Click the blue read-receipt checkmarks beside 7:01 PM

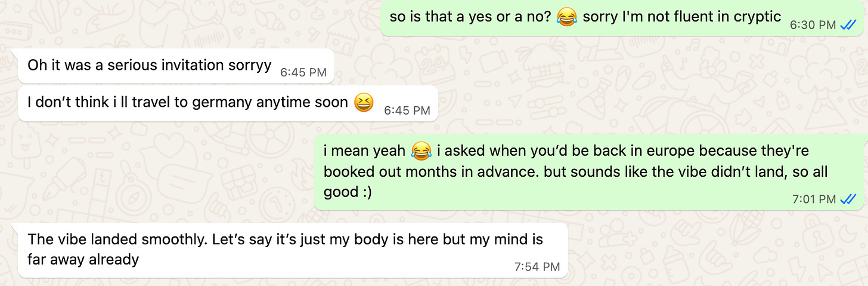click(x=848, y=199)
